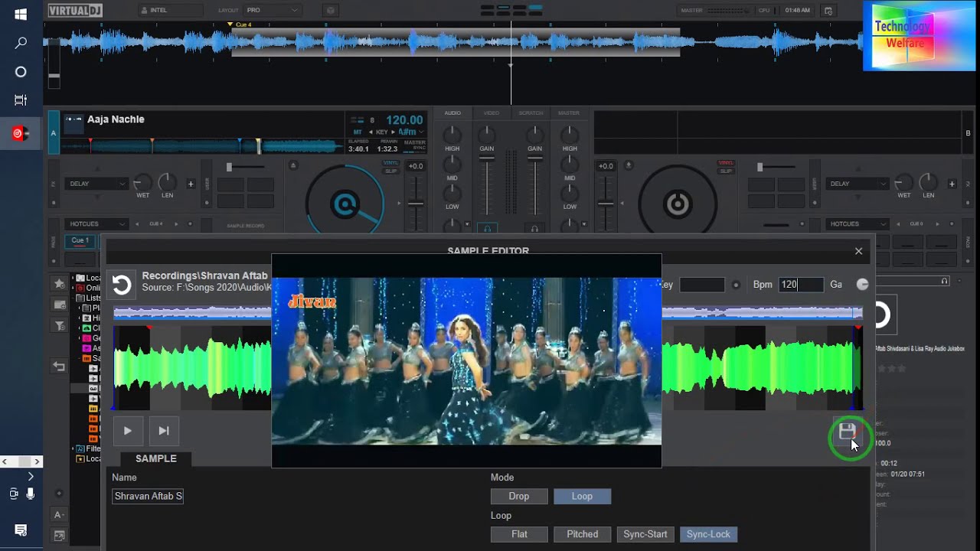Viewport: 980px width, 551px height.
Task: Toggle VINYL mode on left deck
Action: coord(390,163)
